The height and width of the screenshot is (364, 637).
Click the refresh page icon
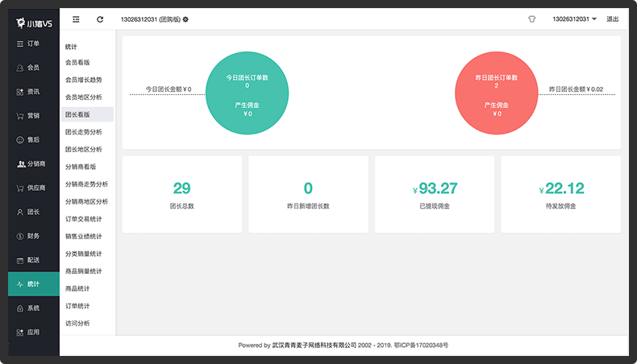point(100,19)
